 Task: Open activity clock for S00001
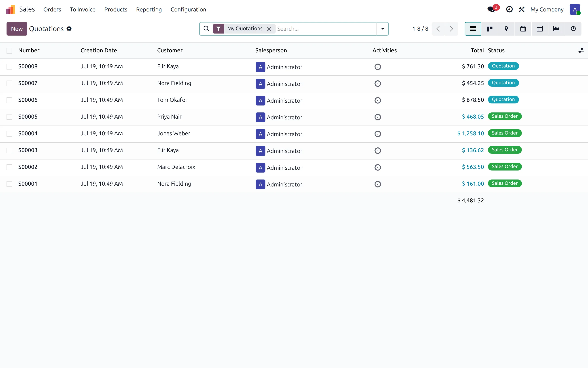378,184
